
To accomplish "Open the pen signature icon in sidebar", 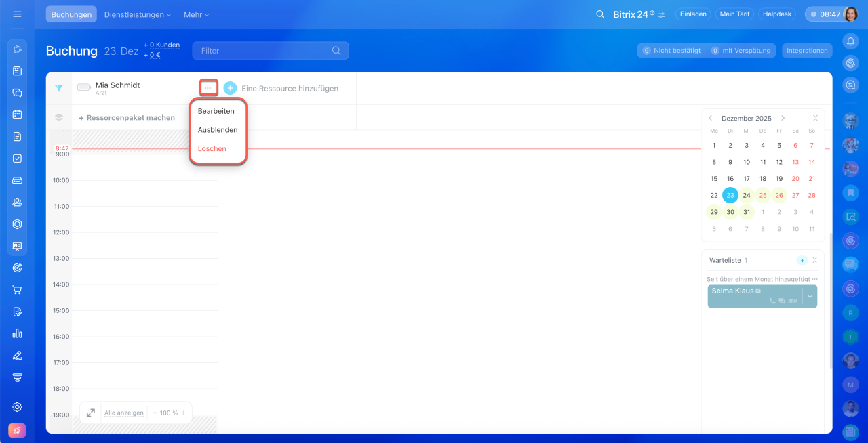I will [x=18, y=356].
